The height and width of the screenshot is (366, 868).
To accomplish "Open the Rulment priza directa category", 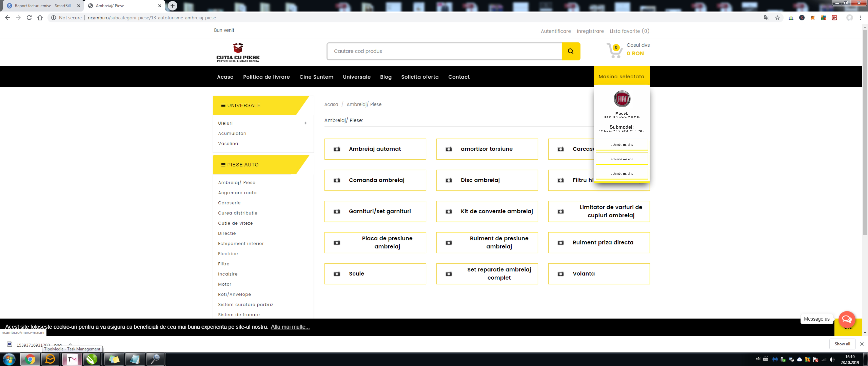I will (599, 242).
